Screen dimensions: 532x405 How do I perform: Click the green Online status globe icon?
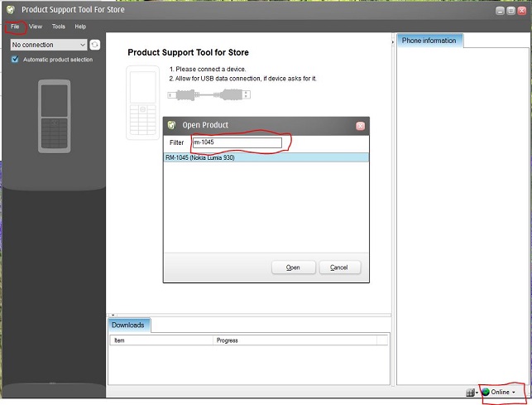pos(486,392)
